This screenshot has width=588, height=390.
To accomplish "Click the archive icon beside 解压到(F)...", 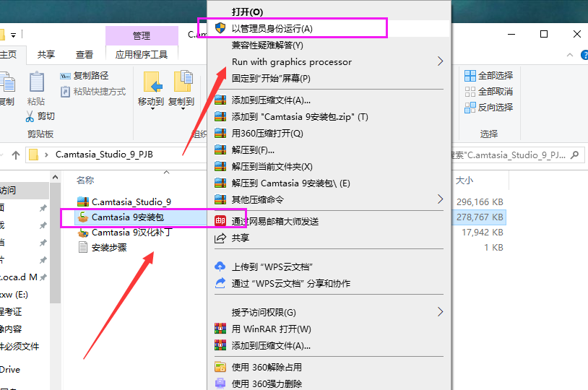I will click(220, 150).
